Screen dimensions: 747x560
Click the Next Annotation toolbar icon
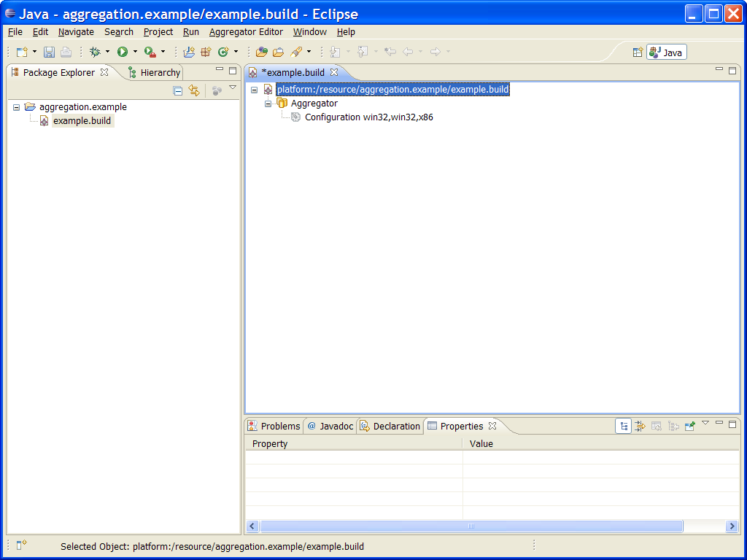[x=335, y=52]
